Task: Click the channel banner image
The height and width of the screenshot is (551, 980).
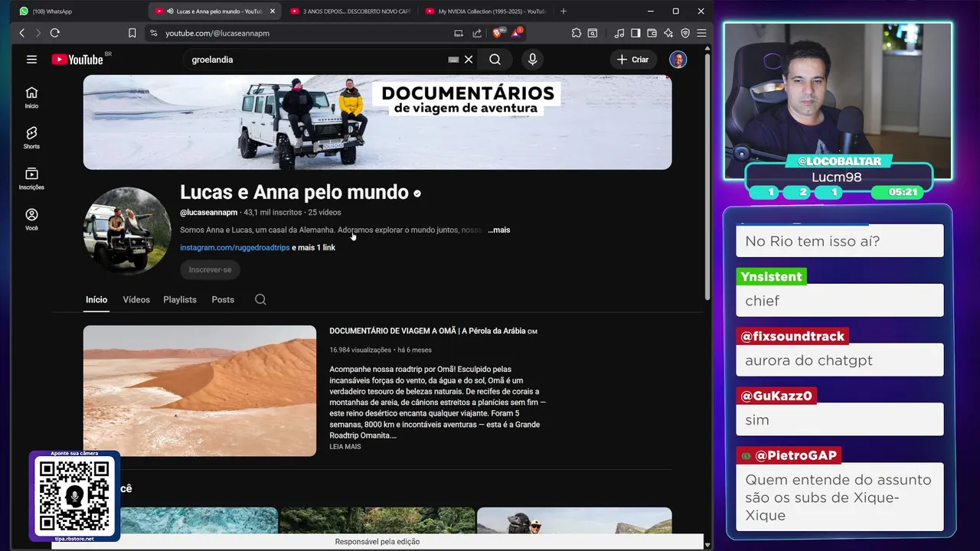Action: (377, 122)
